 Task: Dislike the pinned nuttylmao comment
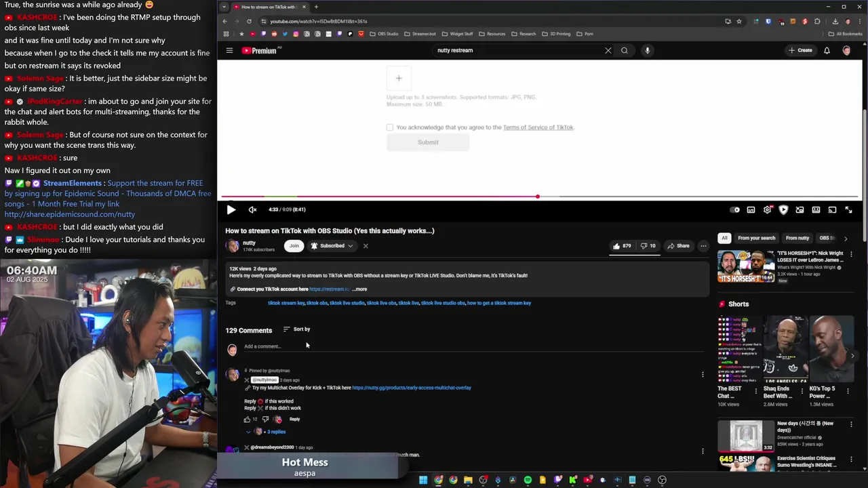(x=265, y=419)
